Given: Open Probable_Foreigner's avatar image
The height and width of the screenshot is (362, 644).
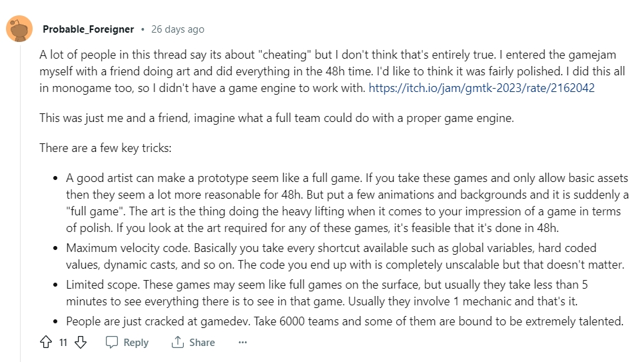Looking at the screenshot, I should [19, 29].
